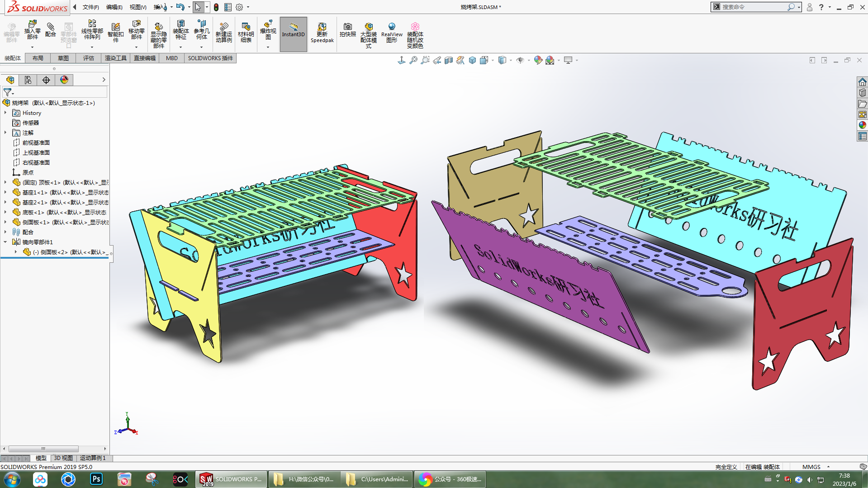Click the Insert Components (插入零部件) tool
Viewport: 868px width, 488px height.
[32, 30]
